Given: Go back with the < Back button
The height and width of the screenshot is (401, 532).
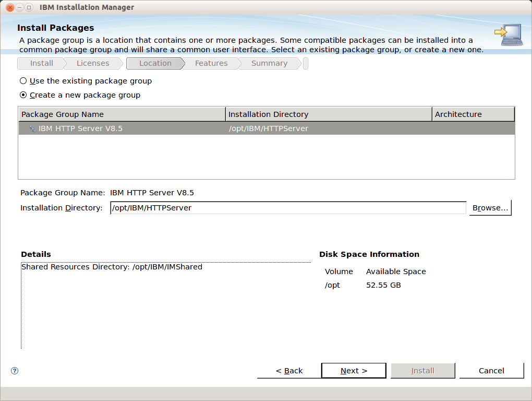Looking at the screenshot, I should click(x=289, y=370).
